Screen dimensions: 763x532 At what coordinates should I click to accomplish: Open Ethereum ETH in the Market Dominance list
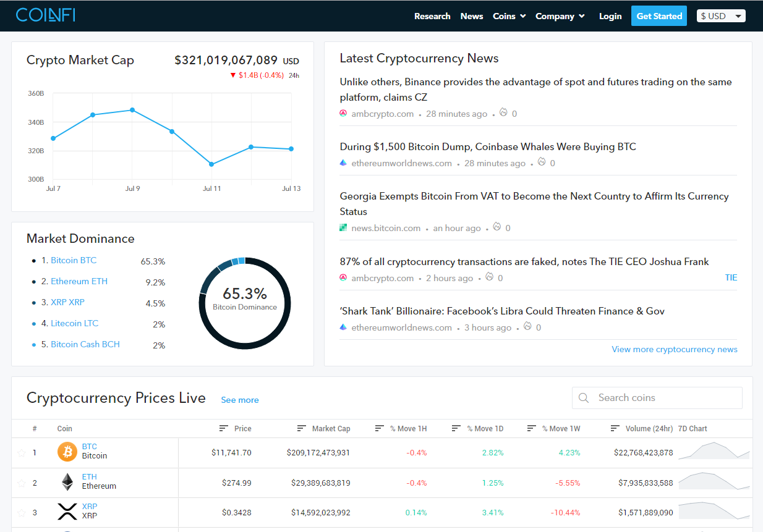(x=79, y=281)
